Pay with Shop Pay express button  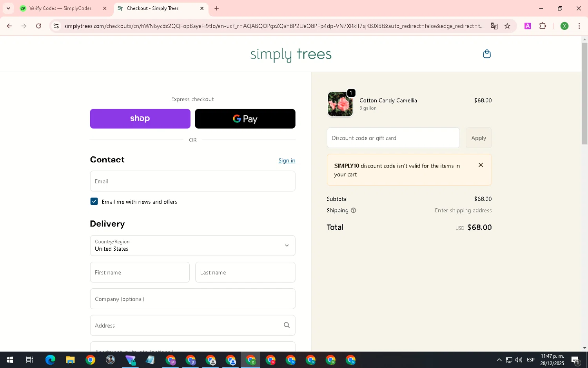coord(140,118)
